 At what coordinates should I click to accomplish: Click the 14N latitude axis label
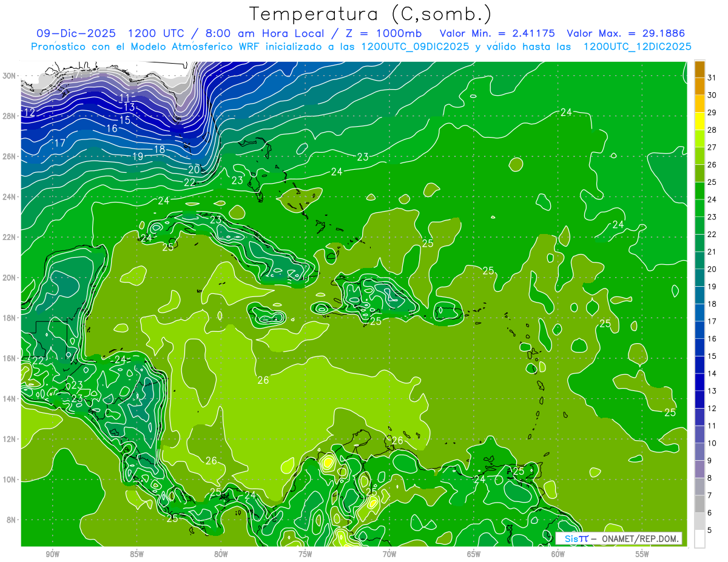click(10, 399)
